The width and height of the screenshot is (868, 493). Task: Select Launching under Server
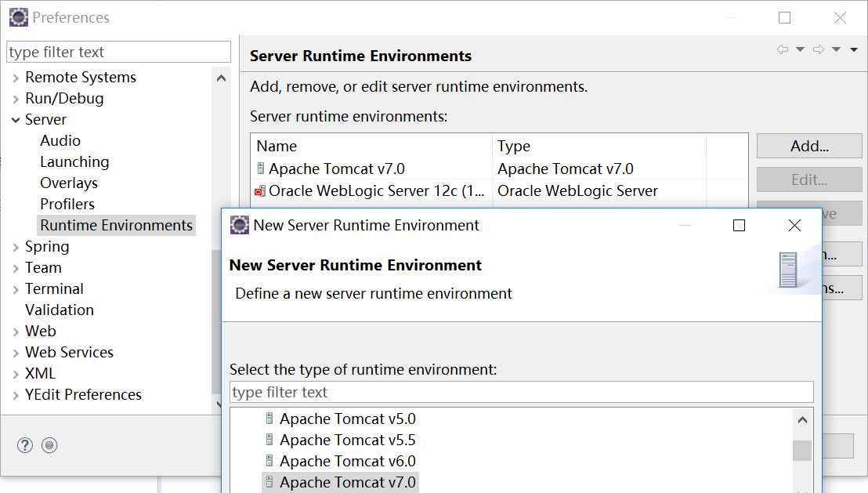pos(74,161)
